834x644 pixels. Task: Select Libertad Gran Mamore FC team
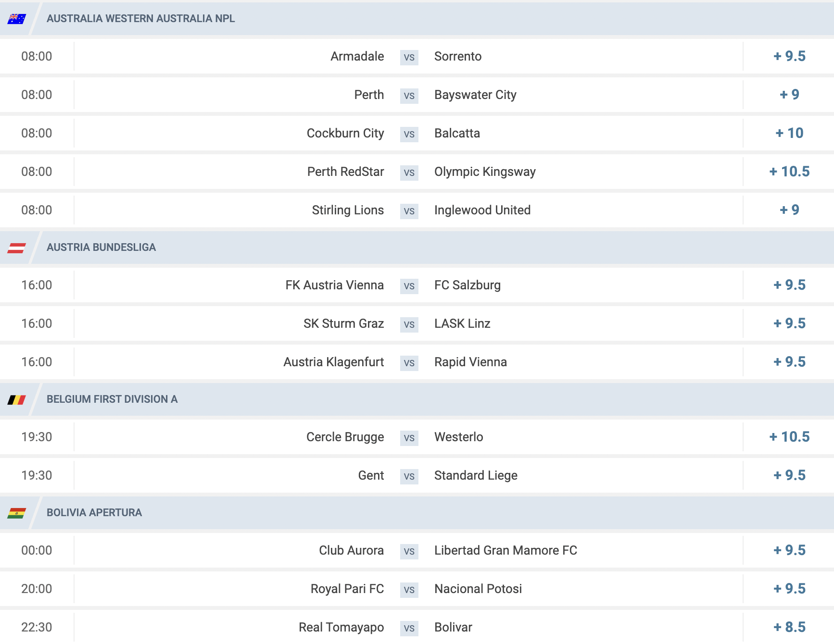[505, 550]
